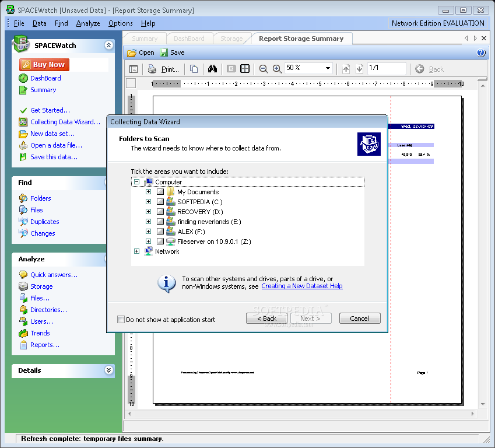Click the toggle outline panel icon
This screenshot has width=495, height=448.
click(134, 69)
